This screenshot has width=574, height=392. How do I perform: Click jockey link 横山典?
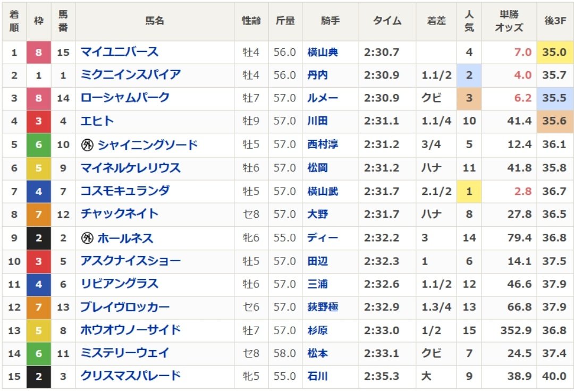point(323,52)
